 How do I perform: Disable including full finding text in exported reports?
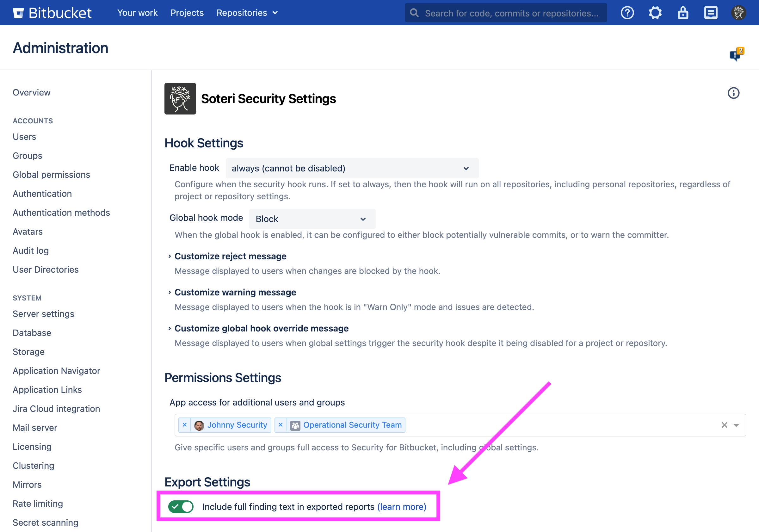pos(181,507)
